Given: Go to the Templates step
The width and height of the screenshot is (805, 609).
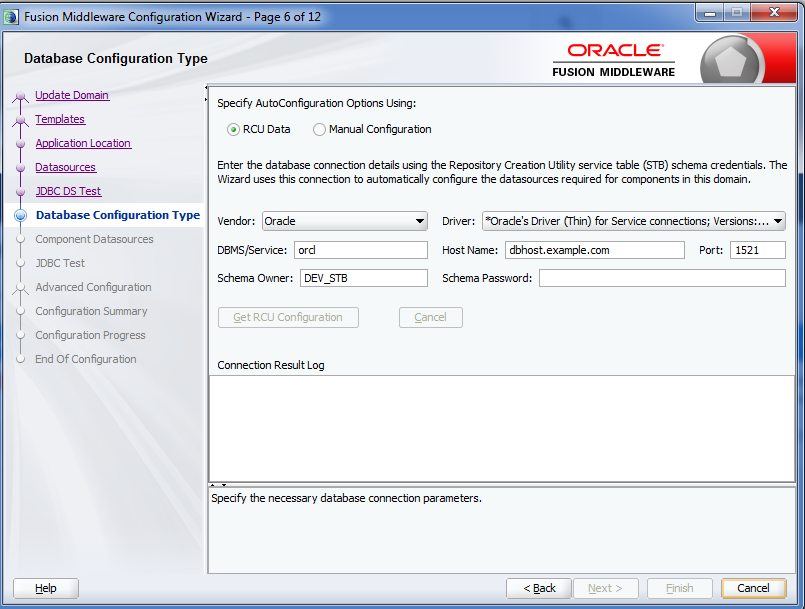Looking at the screenshot, I should pyautogui.click(x=60, y=119).
